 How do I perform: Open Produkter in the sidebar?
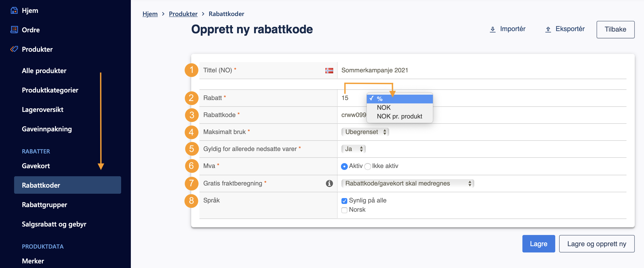[37, 49]
